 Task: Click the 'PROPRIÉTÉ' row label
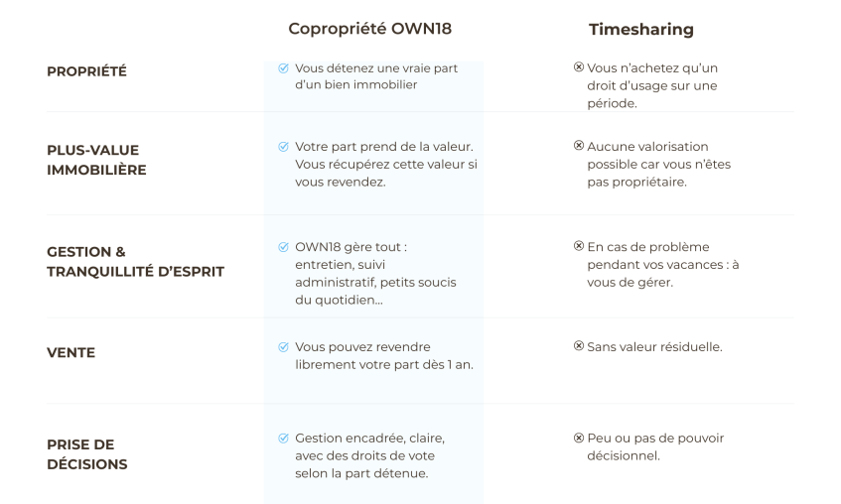tap(86, 71)
